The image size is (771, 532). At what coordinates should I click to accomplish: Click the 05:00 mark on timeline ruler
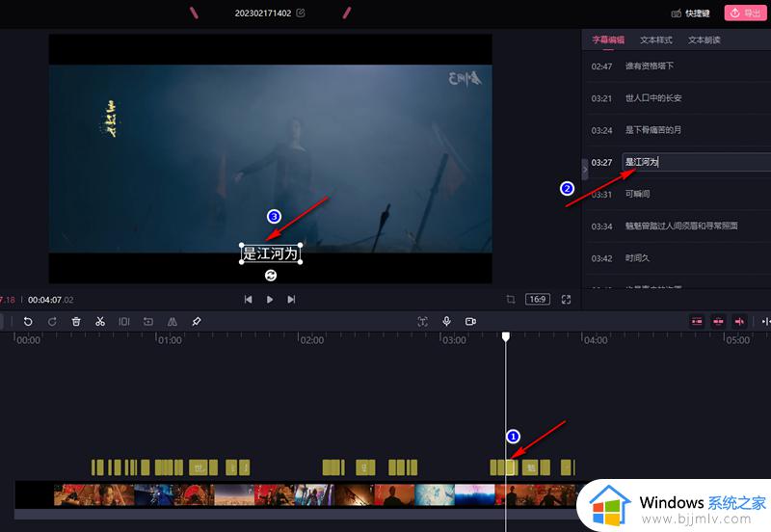737,340
